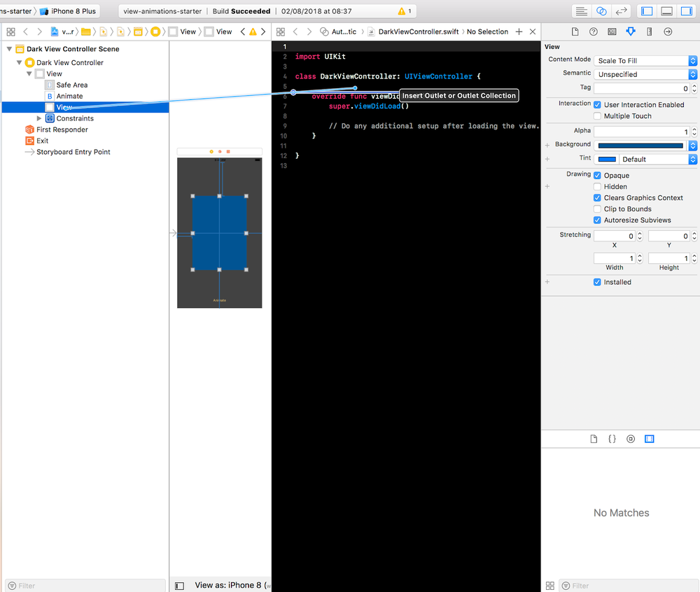Open the Quick Help inspector icon
Screen dimensions: 700x592
click(x=594, y=31)
